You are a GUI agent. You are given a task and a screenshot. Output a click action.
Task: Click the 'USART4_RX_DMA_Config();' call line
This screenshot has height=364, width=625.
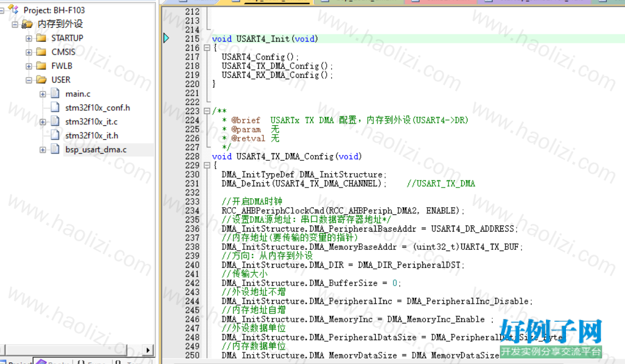tap(277, 75)
